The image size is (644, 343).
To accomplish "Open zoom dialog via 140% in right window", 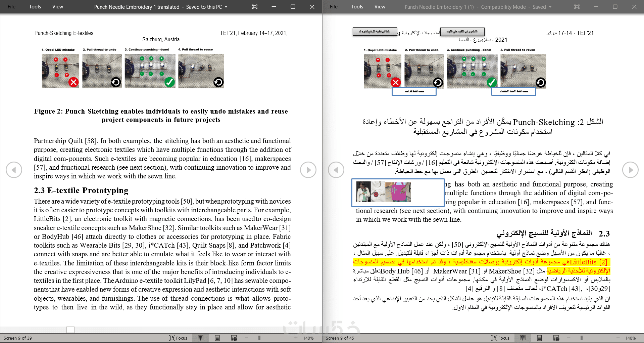I will pyautogui.click(x=631, y=338).
